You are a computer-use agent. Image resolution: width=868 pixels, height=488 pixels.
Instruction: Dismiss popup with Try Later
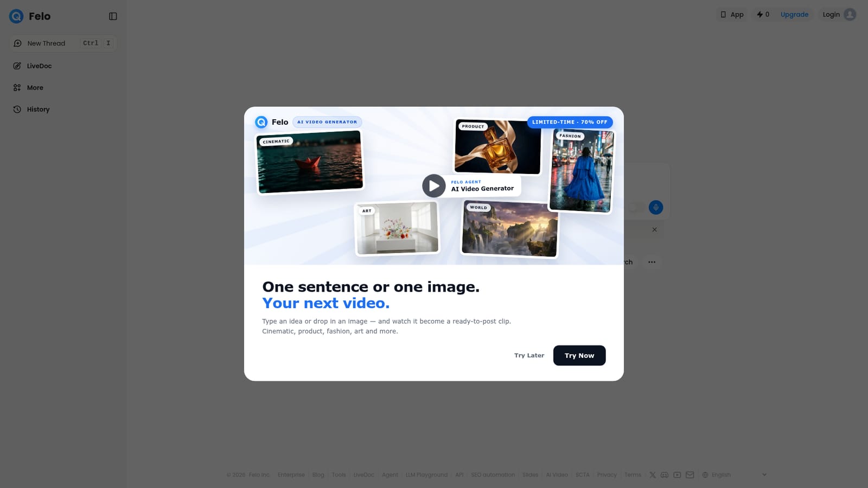tap(529, 356)
